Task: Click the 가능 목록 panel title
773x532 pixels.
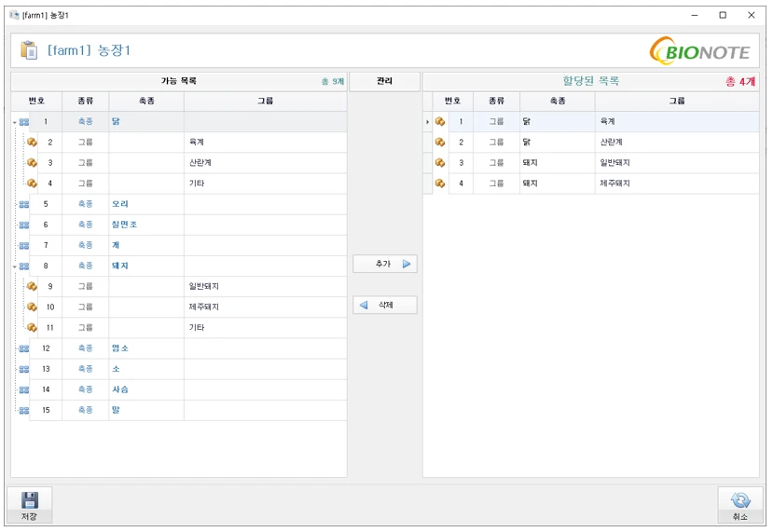Action: tap(178, 81)
